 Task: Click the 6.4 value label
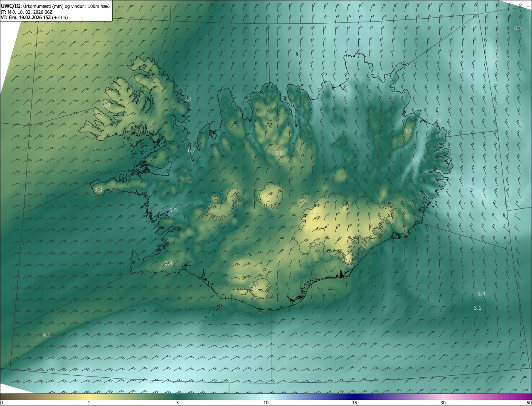pyautogui.click(x=481, y=294)
